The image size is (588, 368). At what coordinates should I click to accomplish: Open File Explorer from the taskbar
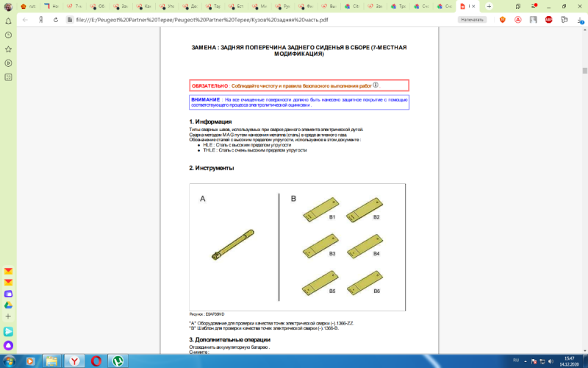tap(51, 361)
